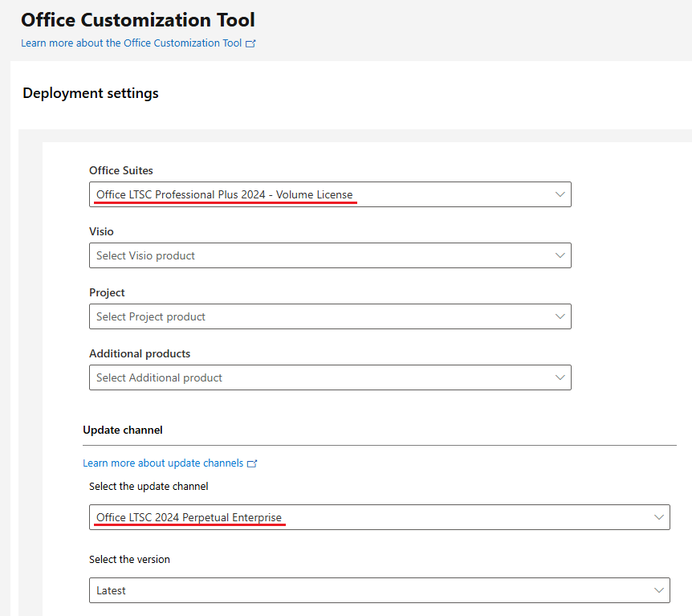Click the Select the version label

(129, 559)
